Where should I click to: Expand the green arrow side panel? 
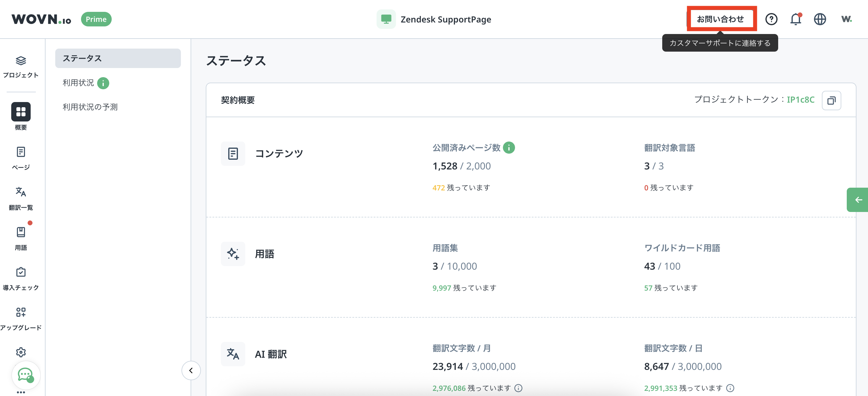[x=858, y=200]
